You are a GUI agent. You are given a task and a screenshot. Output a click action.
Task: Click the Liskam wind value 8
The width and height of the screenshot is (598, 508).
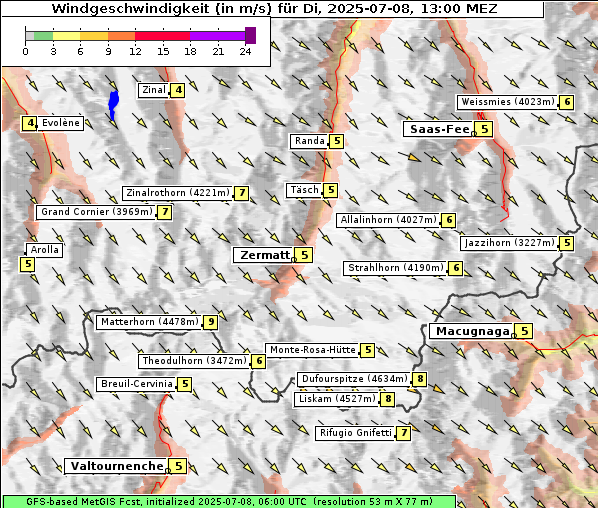(388, 399)
